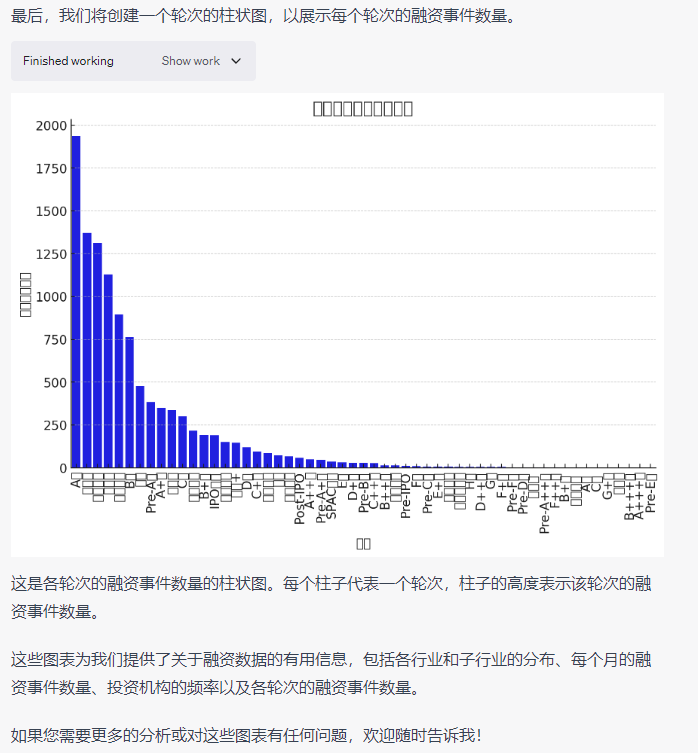The width and height of the screenshot is (698, 753).
Task: Click the second tallest blue bar
Action: pyautogui.click(x=87, y=350)
